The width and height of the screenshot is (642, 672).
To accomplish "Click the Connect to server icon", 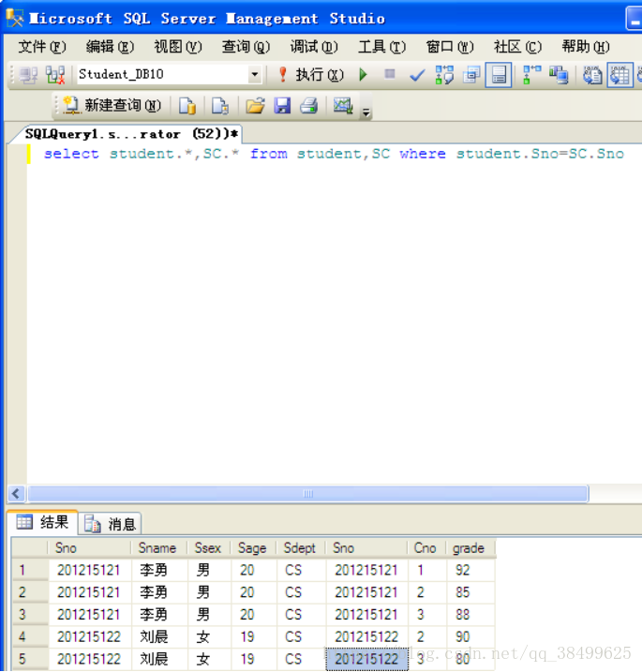I will coord(29,75).
